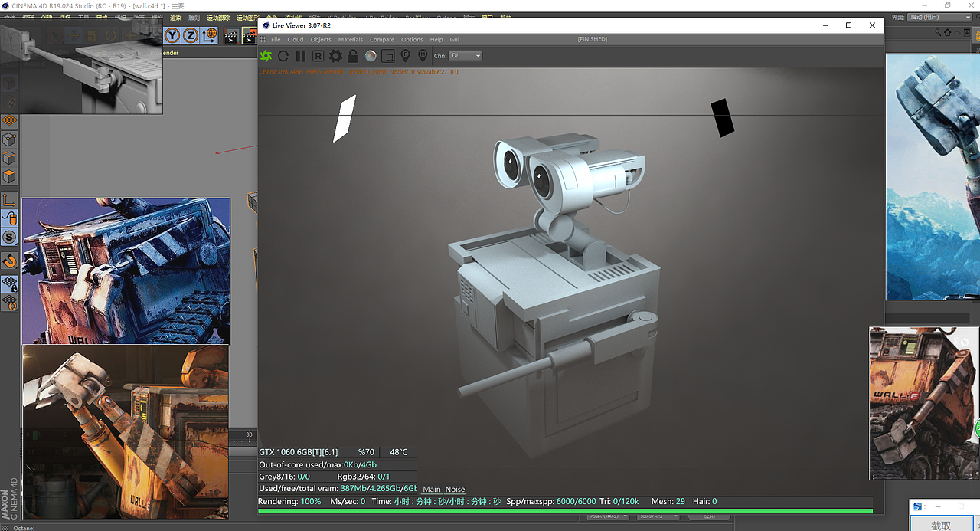Click the Live Viewer menu grip handle
The height and width of the screenshot is (531, 980).
click(263, 39)
